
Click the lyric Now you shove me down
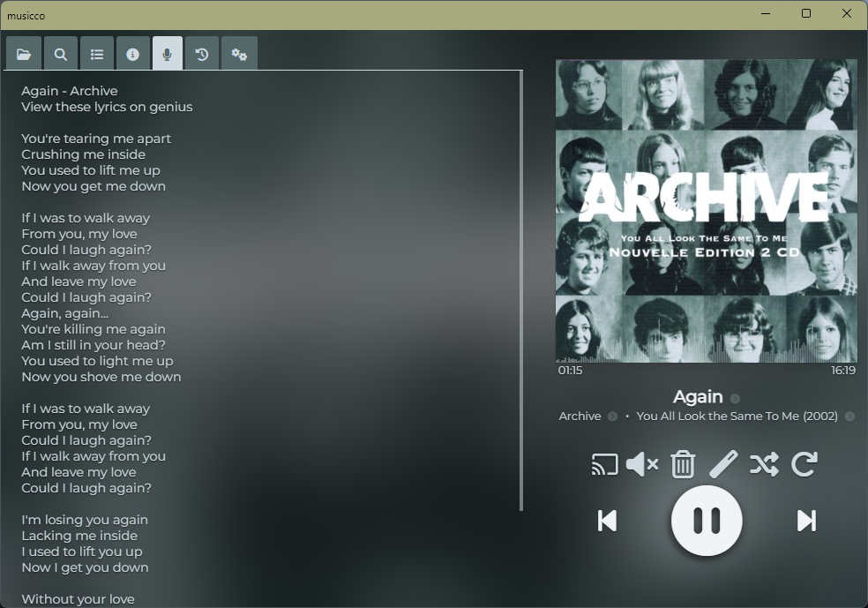point(101,377)
